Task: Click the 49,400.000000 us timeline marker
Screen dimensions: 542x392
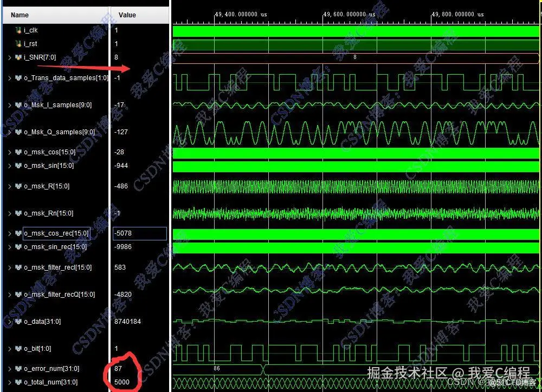Action: tap(241, 15)
